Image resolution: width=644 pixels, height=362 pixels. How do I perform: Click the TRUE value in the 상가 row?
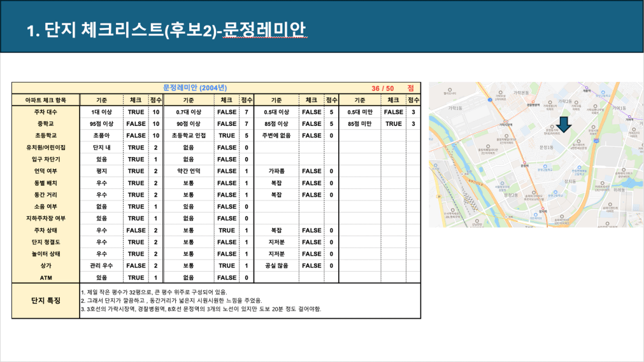tap(227, 266)
